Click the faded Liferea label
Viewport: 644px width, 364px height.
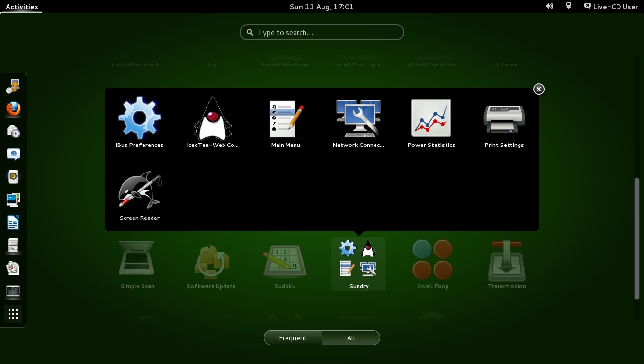click(507, 64)
